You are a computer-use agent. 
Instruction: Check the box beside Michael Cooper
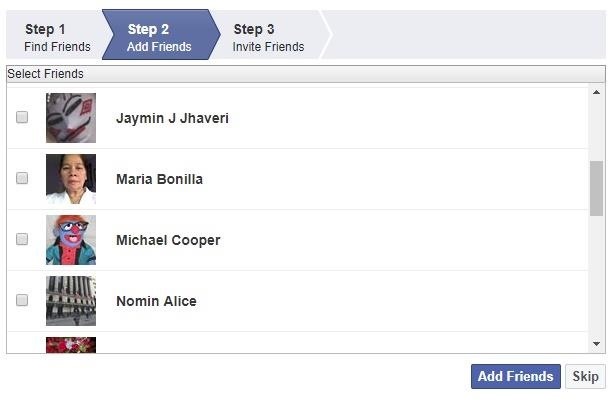[22, 239]
